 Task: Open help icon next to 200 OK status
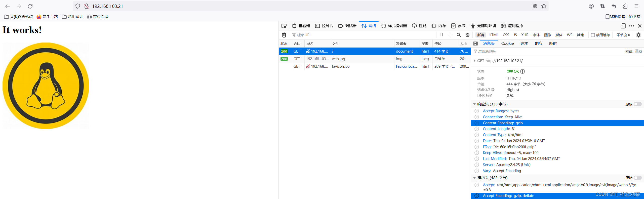[522, 71]
